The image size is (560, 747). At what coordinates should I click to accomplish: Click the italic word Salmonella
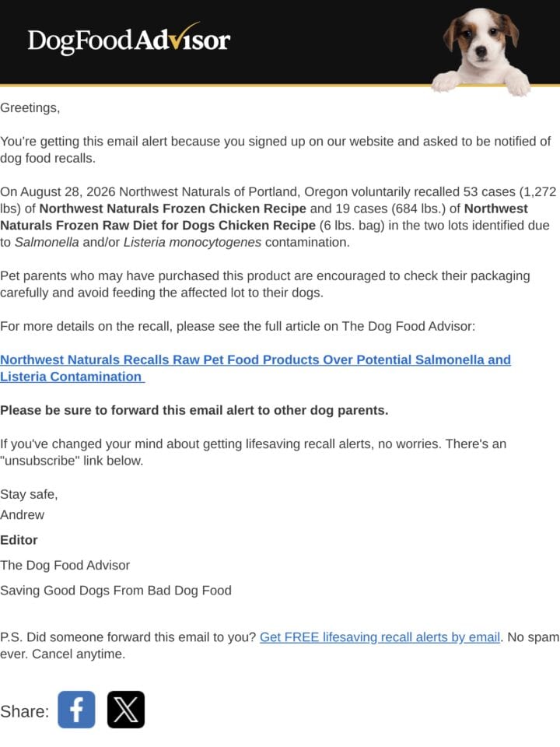(x=47, y=243)
